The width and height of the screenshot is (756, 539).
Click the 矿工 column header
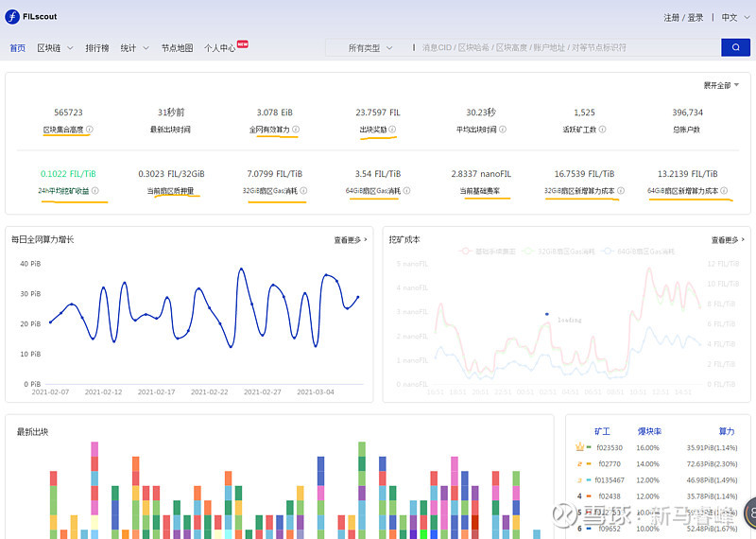pos(602,431)
